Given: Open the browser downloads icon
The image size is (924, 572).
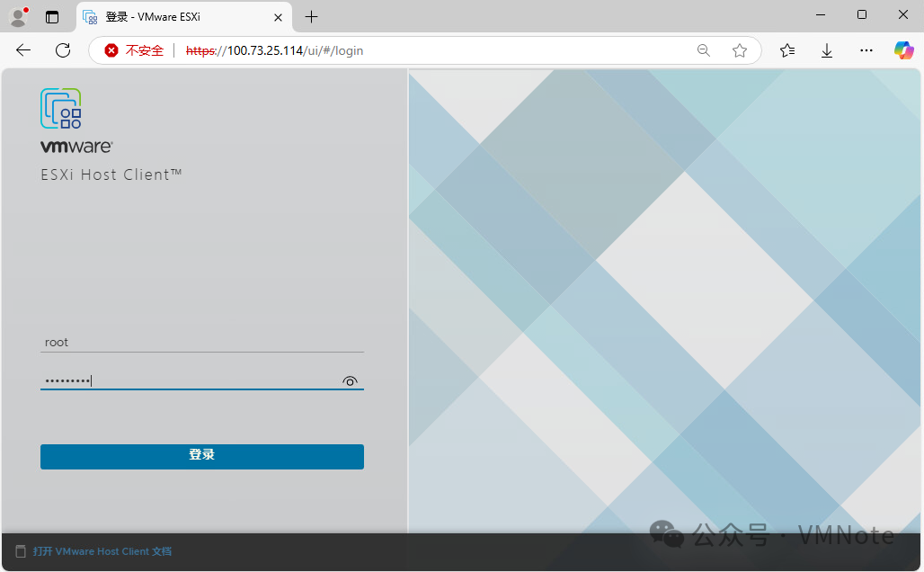Looking at the screenshot, I should [x=827, y=50].
